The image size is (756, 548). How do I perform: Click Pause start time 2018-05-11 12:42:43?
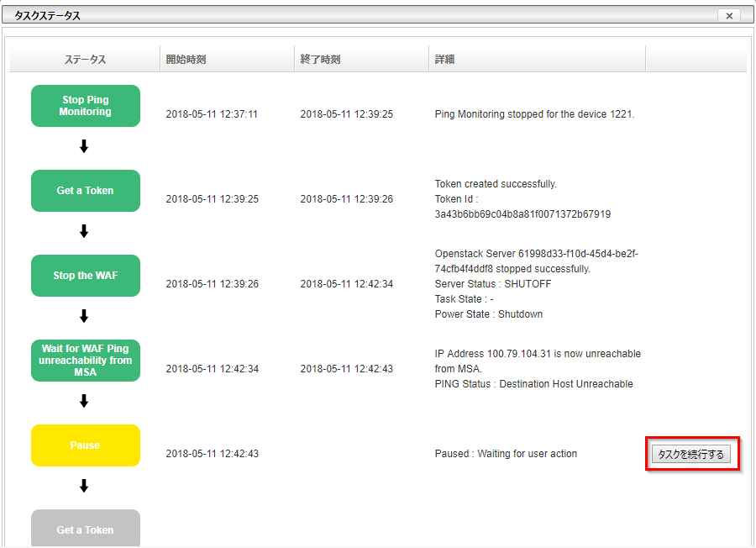213,454
